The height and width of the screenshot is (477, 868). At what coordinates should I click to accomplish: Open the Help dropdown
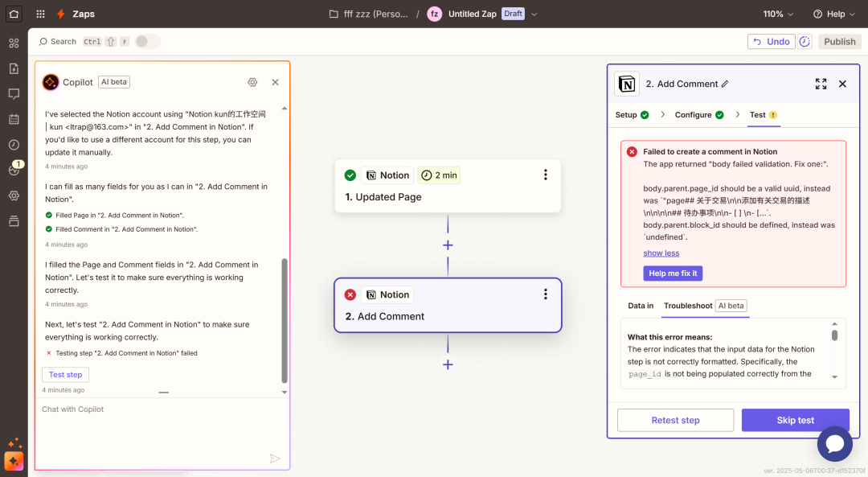833,14
